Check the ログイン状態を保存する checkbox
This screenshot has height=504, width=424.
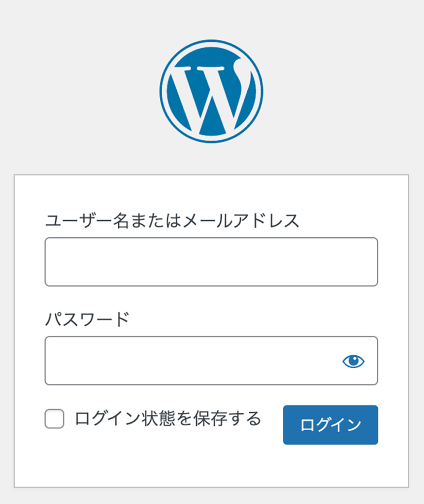pos(55,419)
